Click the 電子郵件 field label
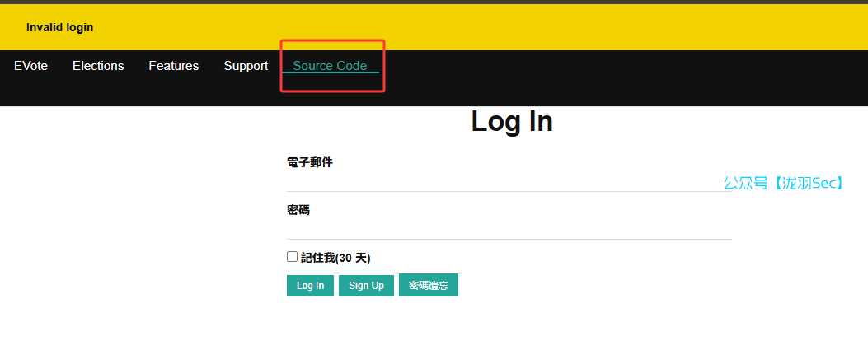The height and width of the screenshot is (364, 868). click(x=309, y=163)
